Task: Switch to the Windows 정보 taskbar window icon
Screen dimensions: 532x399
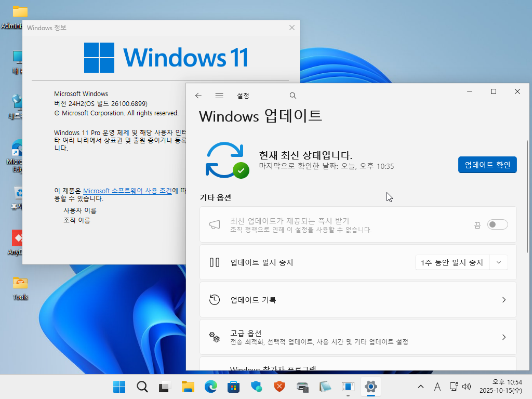Action: click(348, 387)
